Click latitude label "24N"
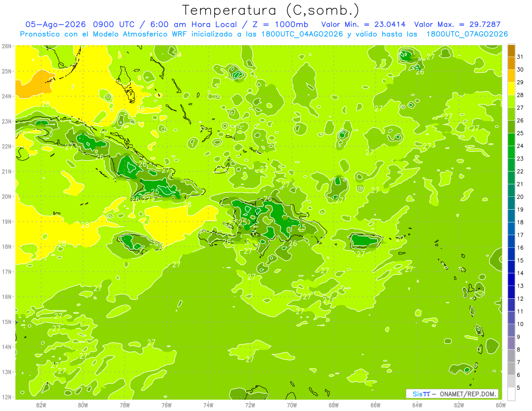 coord(7,96)
